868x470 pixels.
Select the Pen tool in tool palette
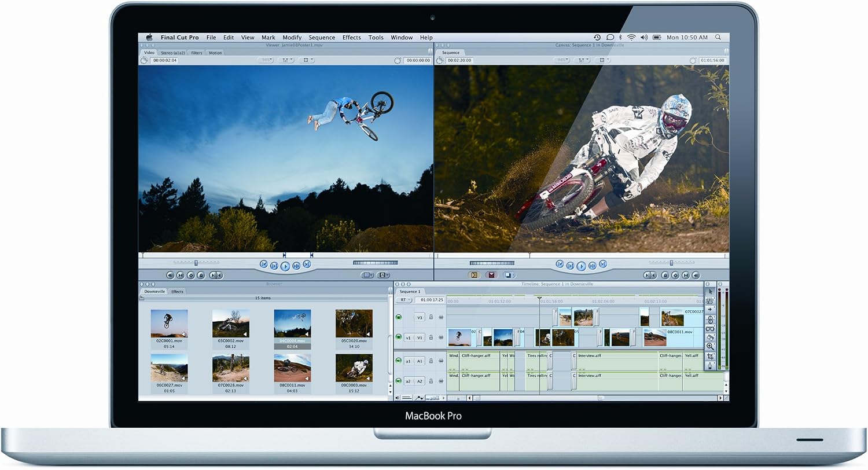[710, 365]
